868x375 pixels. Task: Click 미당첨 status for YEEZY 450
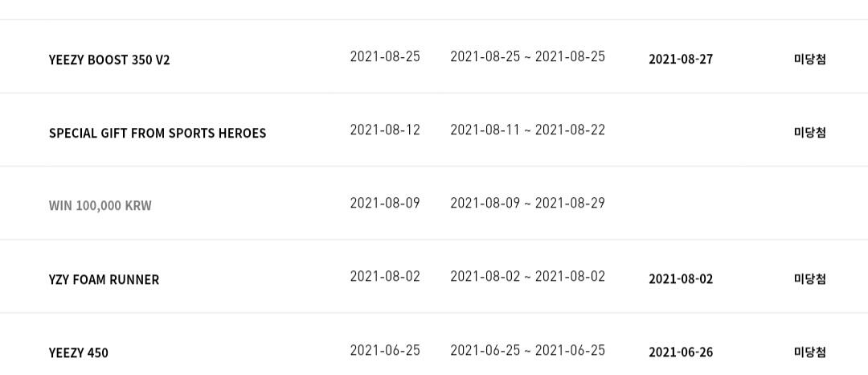tap(810, 352)
